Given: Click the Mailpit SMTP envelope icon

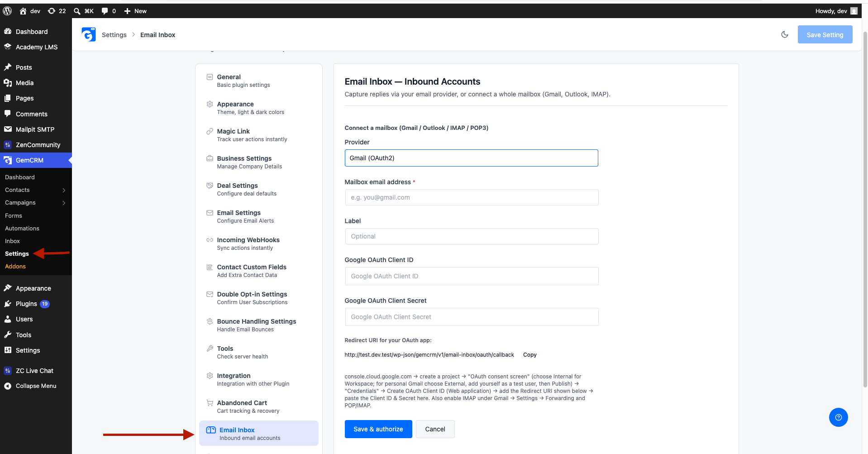Looking at the screenshot, I should click(x=8, y=129).
